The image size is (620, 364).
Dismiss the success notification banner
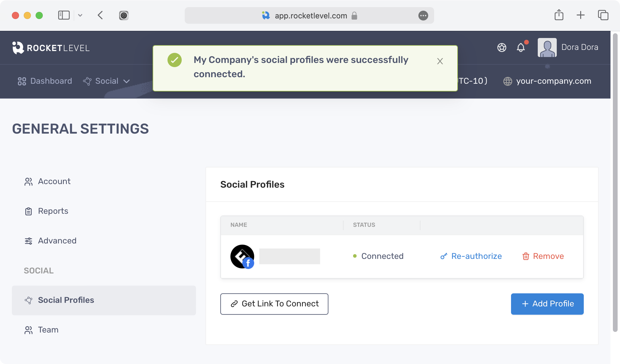440,61
